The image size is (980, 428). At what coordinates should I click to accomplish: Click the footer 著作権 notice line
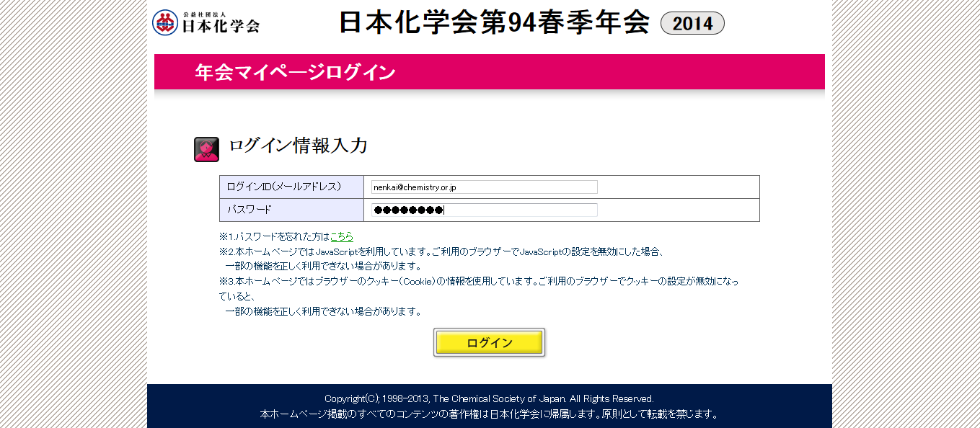[489, 414]
